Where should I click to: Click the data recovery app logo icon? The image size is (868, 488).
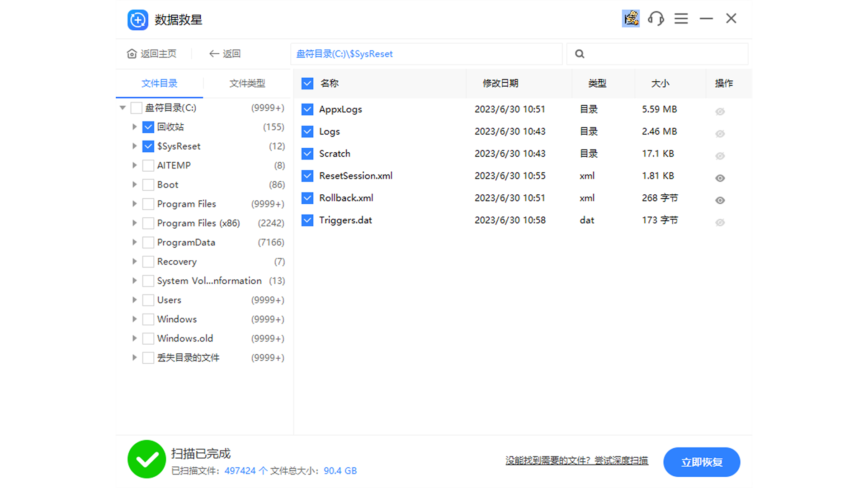pyautogui.click(x=138, y=20)
